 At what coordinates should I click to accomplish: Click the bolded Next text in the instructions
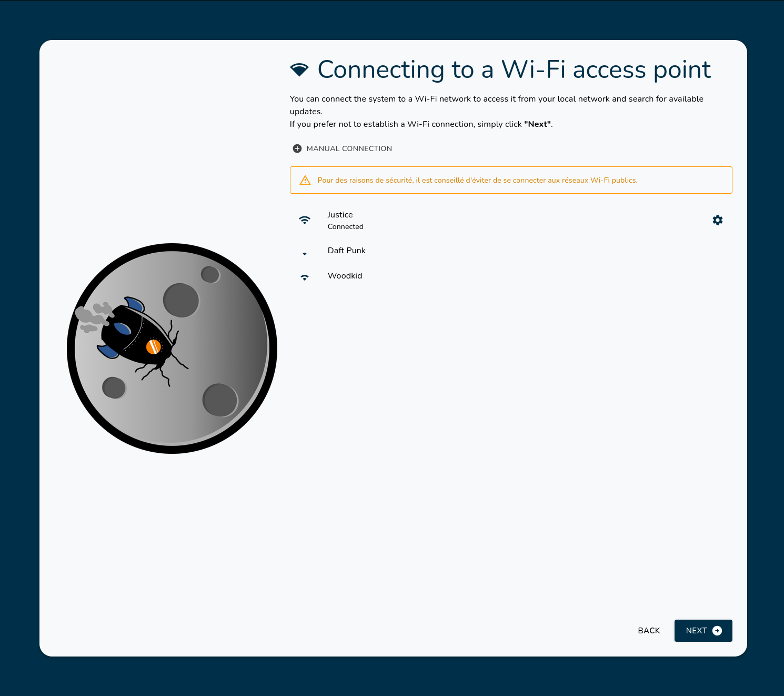point(537,124)
